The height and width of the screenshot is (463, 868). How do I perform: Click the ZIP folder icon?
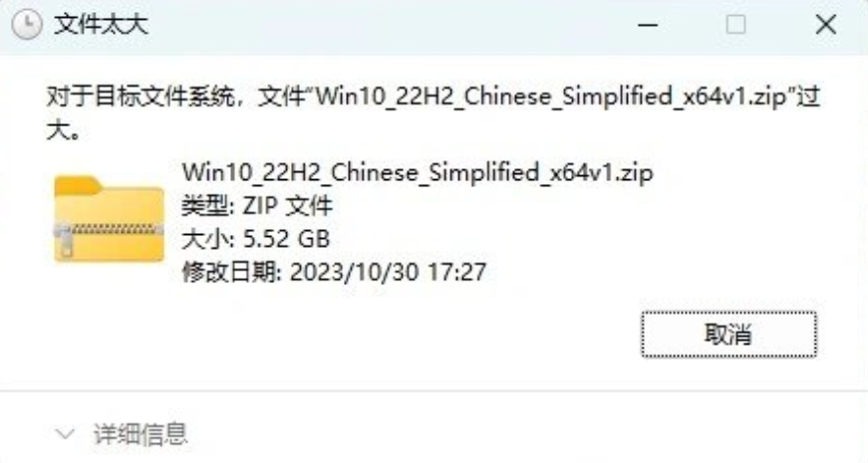click(109, 218)
